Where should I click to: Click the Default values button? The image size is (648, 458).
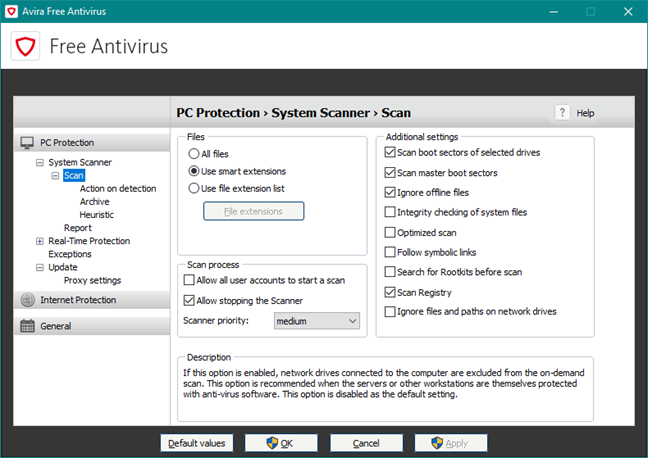pos(197,443)
